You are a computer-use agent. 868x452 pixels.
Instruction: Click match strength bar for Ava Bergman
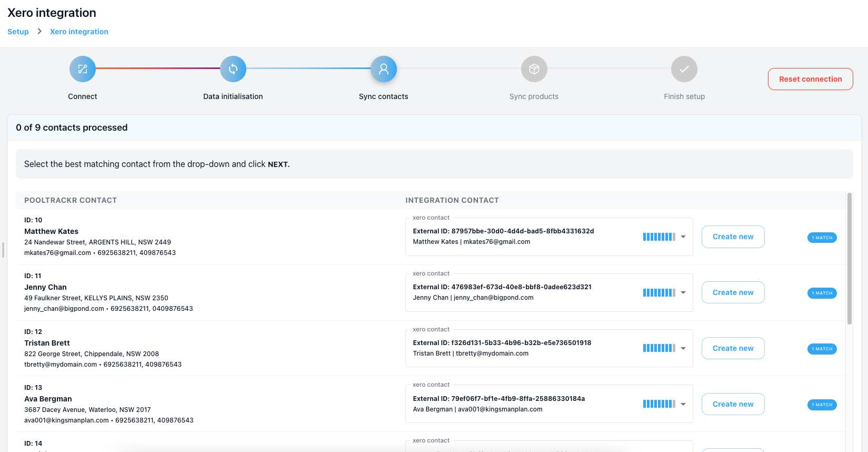coord(659,404)
